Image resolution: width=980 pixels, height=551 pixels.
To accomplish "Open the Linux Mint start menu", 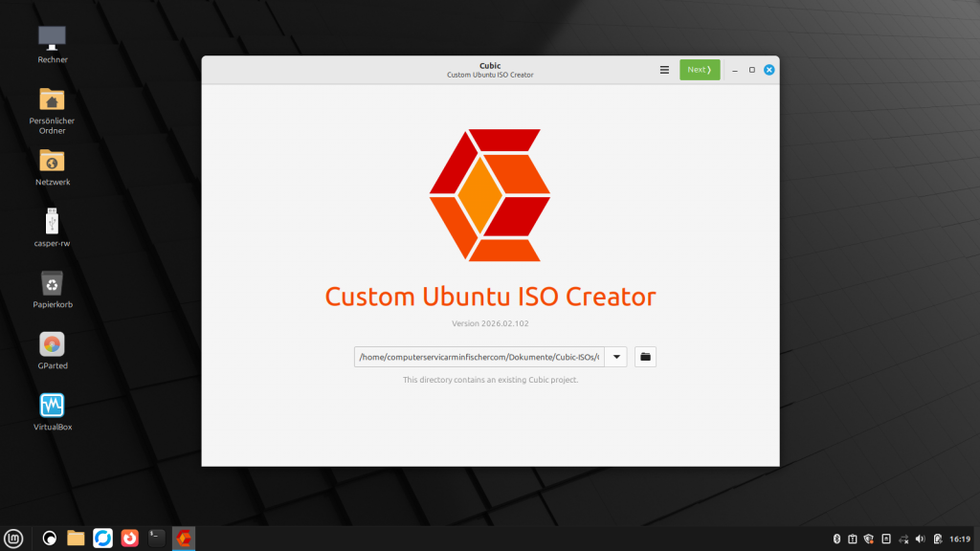I will click(13, 538).
